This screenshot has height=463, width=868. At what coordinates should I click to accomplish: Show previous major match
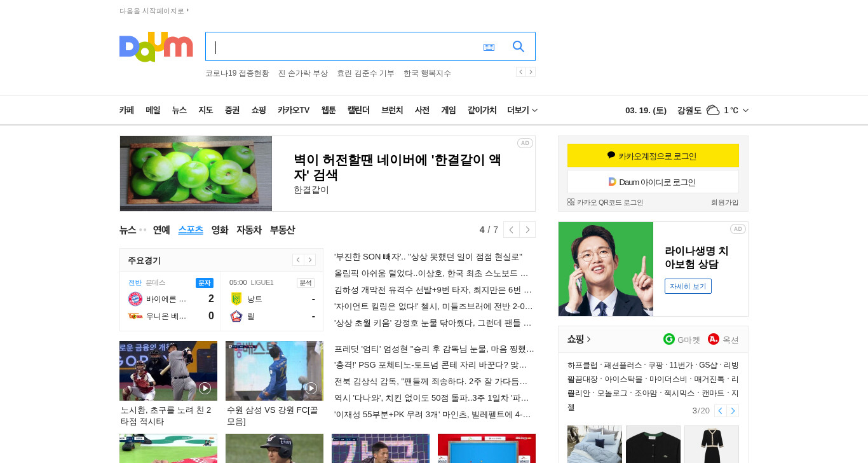pyautogui.click(x=298, y=259)
